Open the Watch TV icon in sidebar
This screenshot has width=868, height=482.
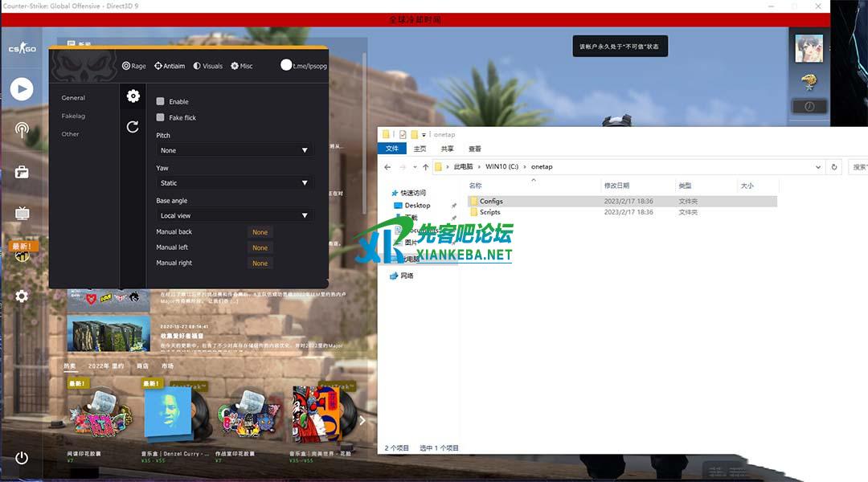coord(22,213)
